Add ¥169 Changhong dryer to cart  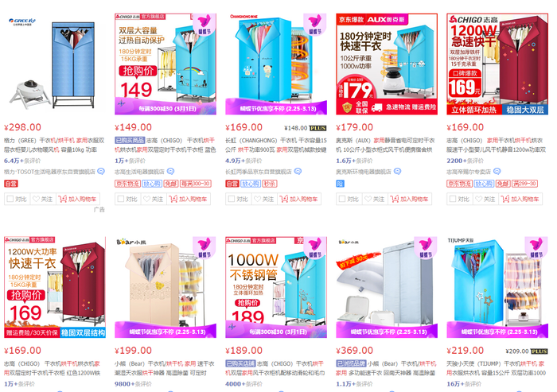point(298,199)
